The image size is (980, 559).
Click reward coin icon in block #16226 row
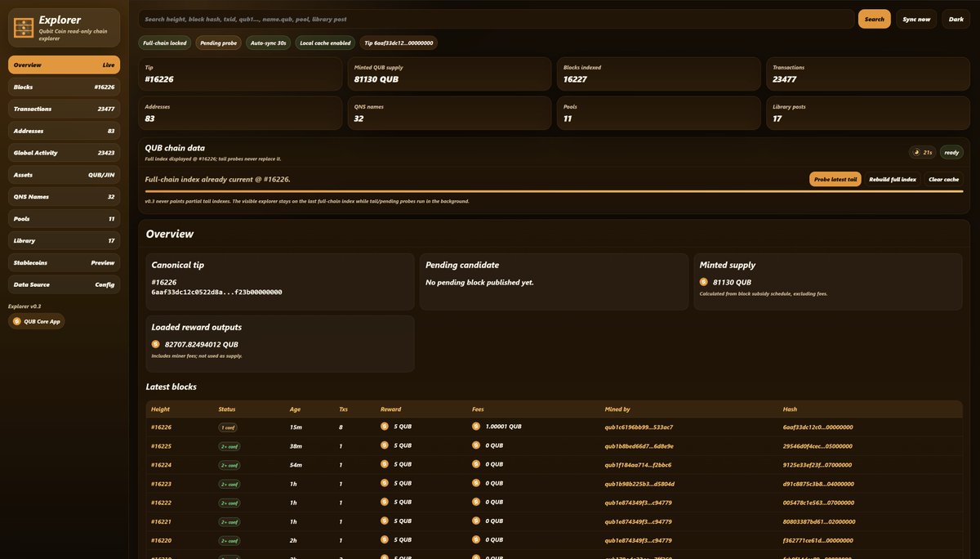pyautogui.click(x=385, y=426)
